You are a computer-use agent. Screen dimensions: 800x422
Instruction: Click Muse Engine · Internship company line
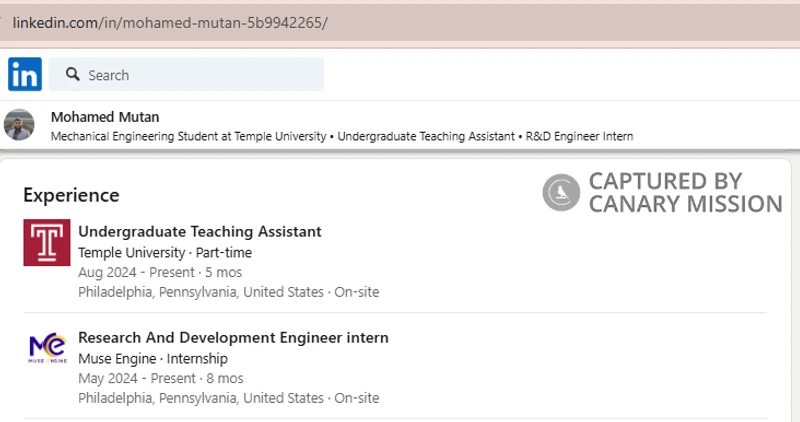click(x=153, y=359)
